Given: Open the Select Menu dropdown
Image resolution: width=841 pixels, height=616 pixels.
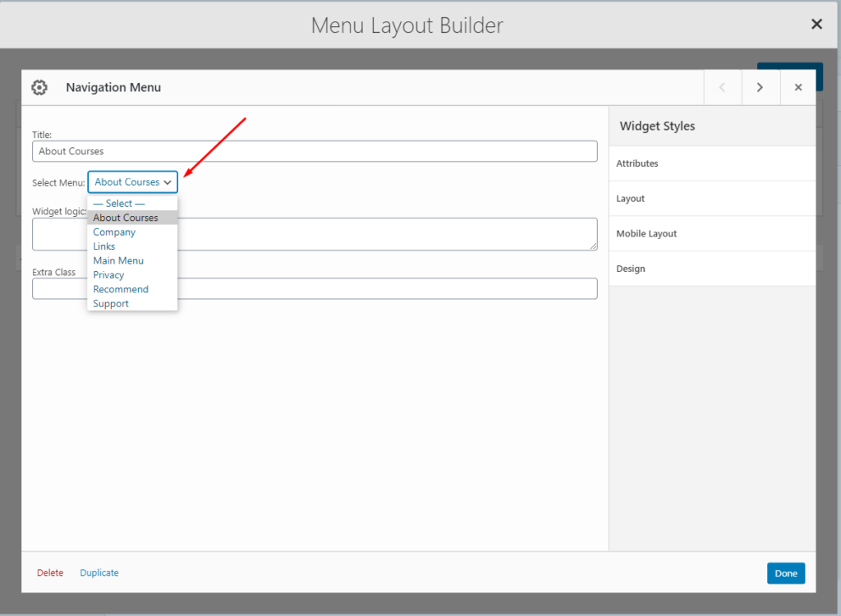Looking at the screenshot, I should [x=132, y=182].
